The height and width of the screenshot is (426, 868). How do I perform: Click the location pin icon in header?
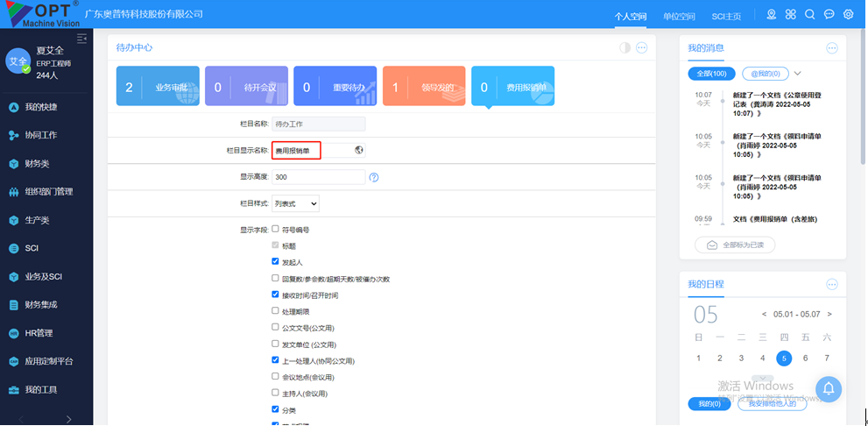point(772,15)
